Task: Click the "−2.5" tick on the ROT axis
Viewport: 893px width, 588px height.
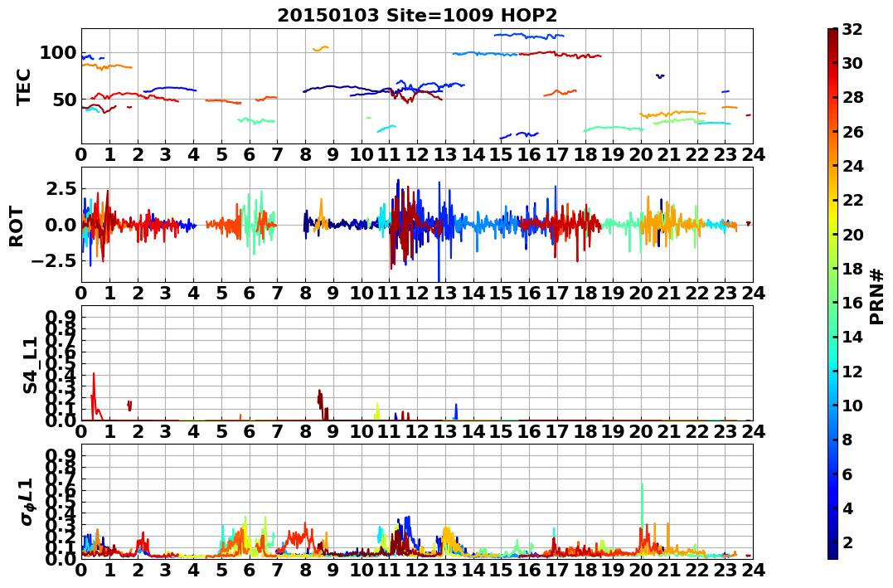Action: [54, 261]
